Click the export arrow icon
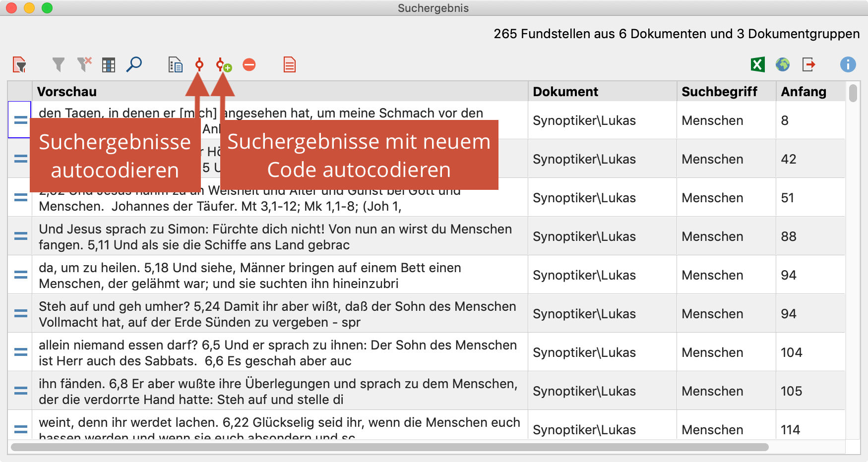The width and height of the screenshot is (868, 462). click(x=808, y=65)
